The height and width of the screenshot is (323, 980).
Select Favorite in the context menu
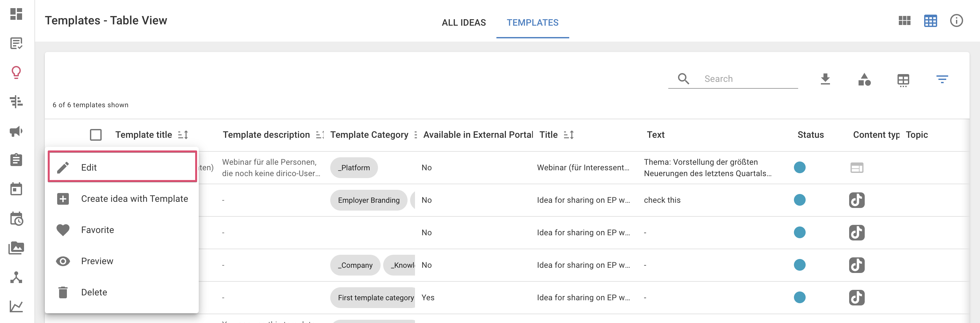[122, 230]
